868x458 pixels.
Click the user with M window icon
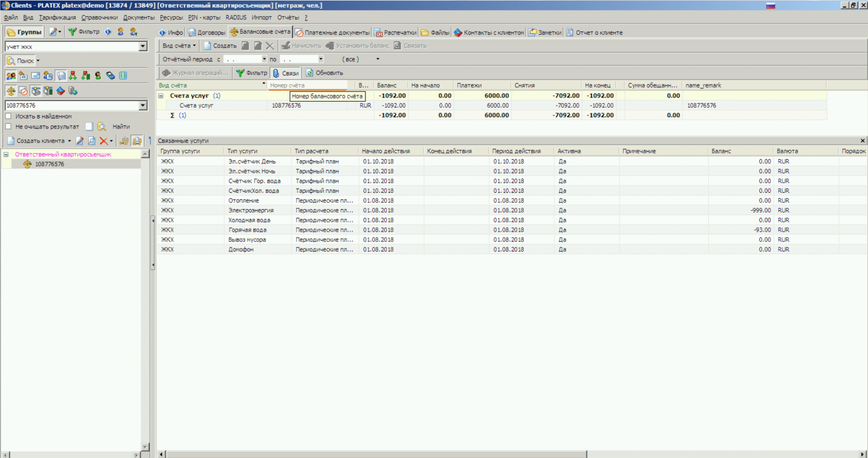pyautogui.click(x=48, y=76)
